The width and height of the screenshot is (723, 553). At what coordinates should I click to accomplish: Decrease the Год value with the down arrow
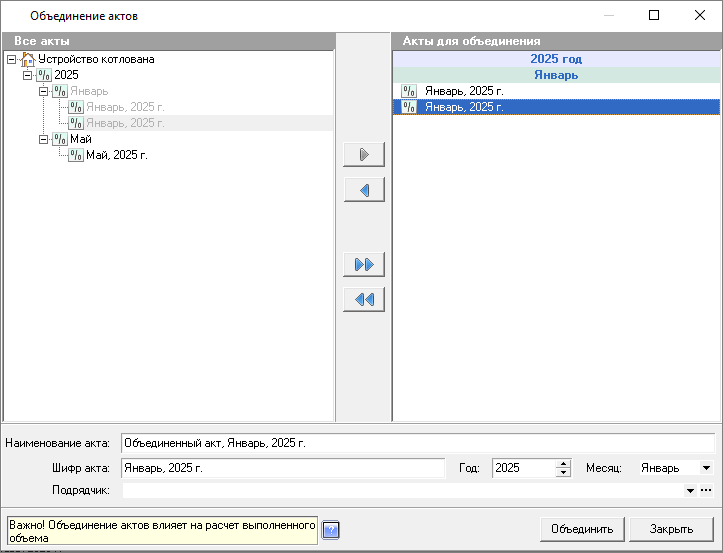(x=563, y=473)
